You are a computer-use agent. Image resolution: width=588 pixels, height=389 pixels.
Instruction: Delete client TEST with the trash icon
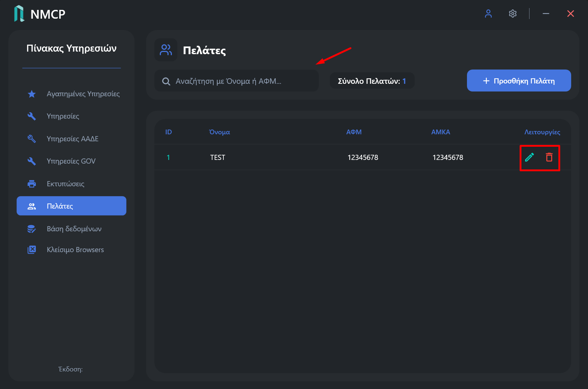(x=549, y=157)
